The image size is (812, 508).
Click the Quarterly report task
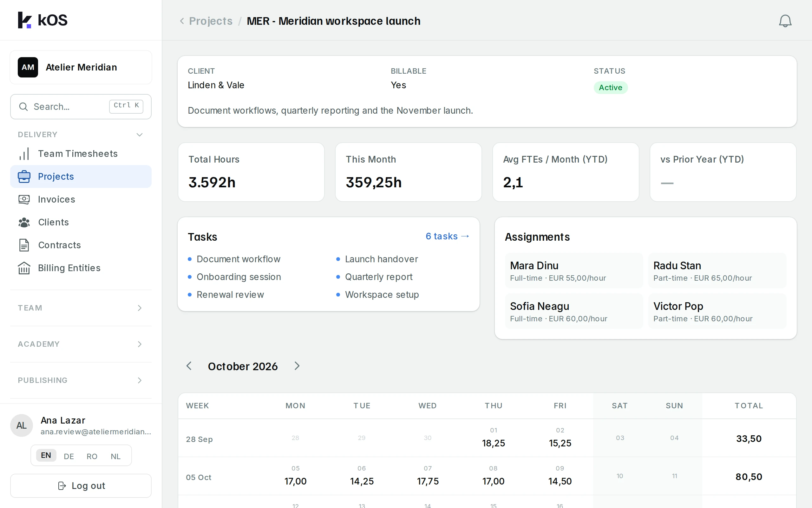tap(378, 277)
